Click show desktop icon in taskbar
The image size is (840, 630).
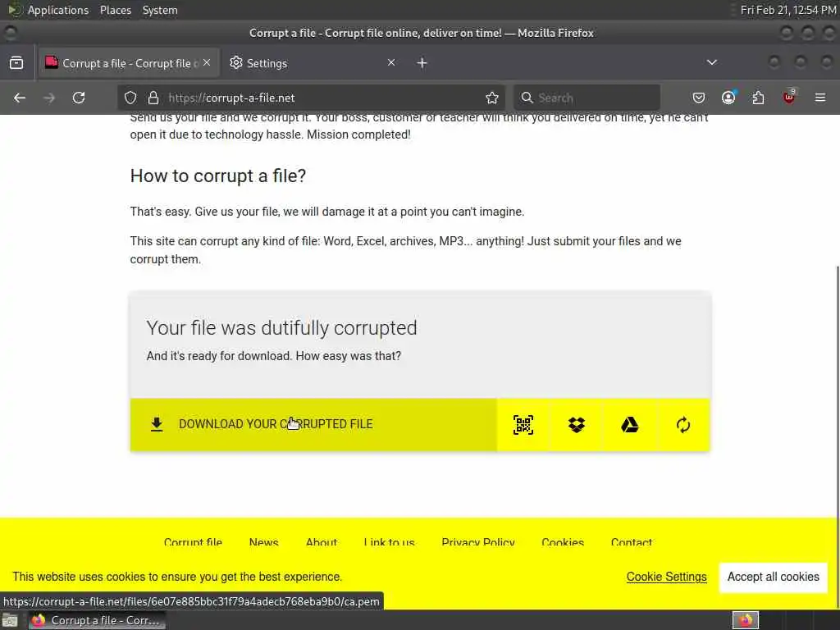tap(10, 620)
